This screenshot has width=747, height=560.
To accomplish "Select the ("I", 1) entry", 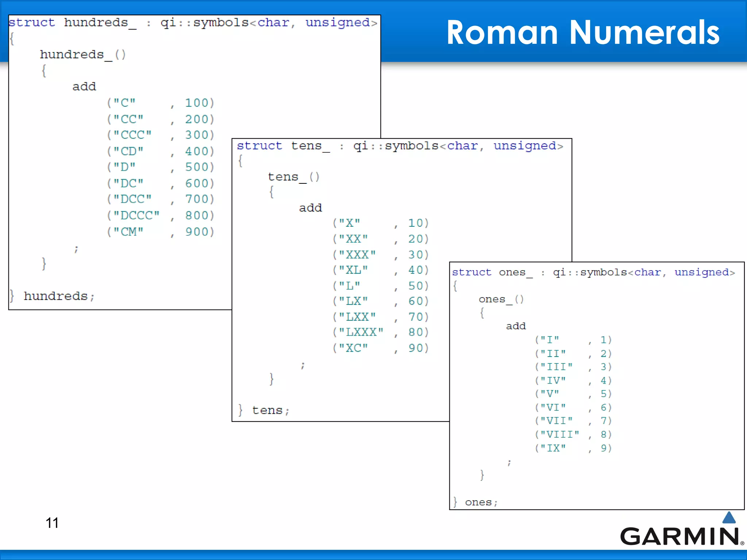I will click(x=573, y=340).
